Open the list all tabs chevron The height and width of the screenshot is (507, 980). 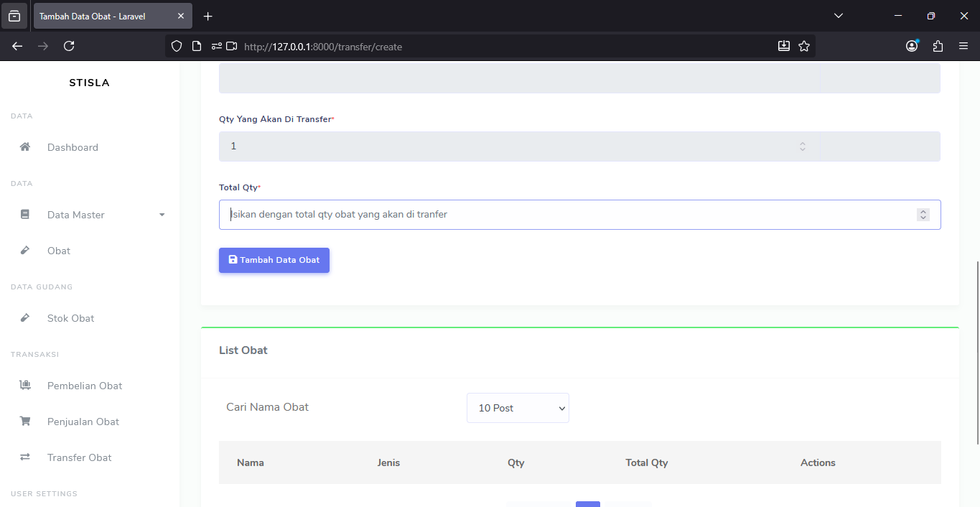click(x=839, y=16)
